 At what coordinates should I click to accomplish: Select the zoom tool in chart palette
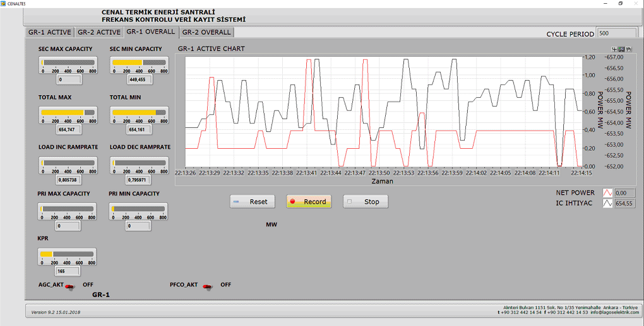coord(621,49)
